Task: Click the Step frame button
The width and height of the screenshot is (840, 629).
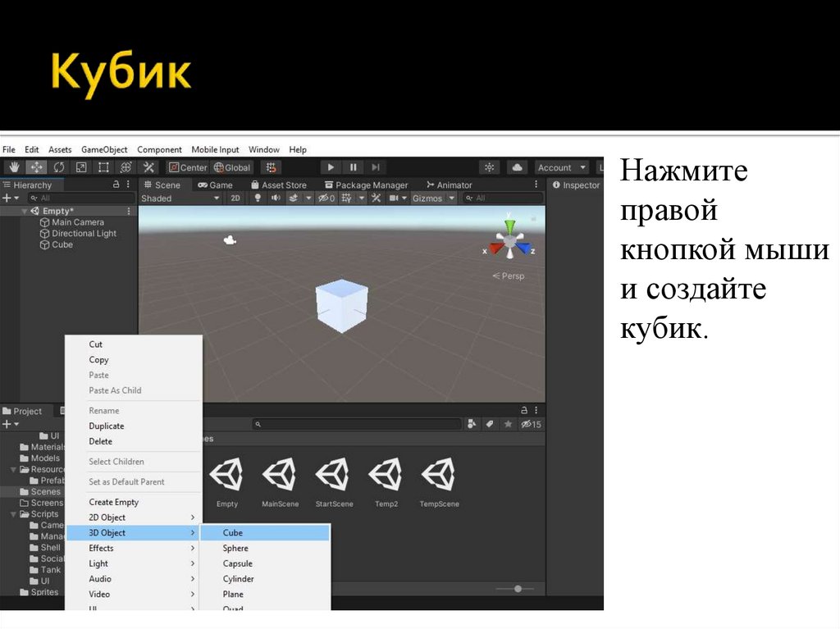Action: point(376,167)
